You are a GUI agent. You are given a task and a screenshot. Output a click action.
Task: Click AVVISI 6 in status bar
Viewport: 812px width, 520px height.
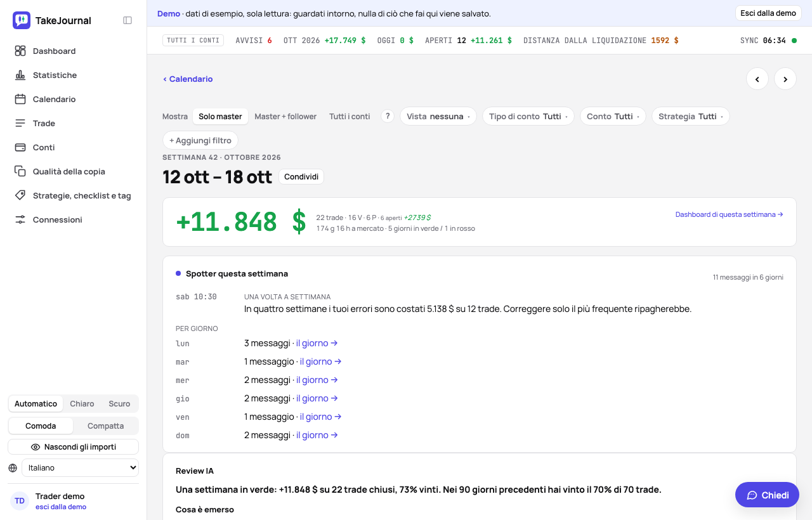[254, 41]
